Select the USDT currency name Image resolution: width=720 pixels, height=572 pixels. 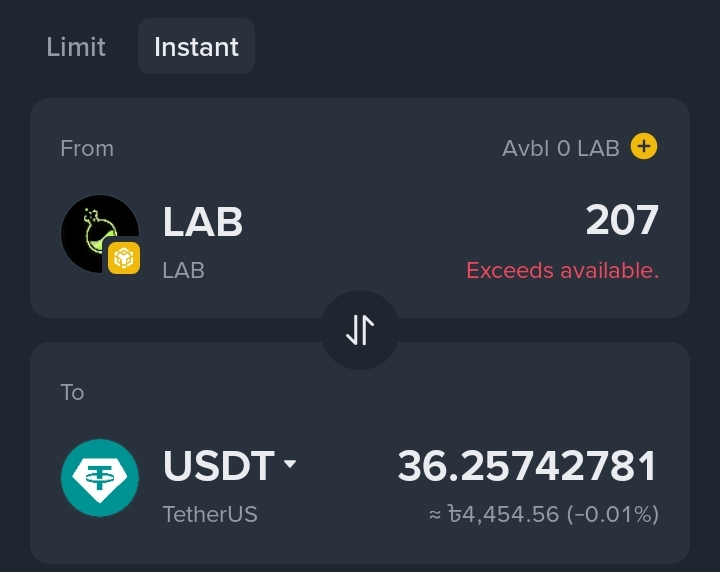click(x=218, y=466)
